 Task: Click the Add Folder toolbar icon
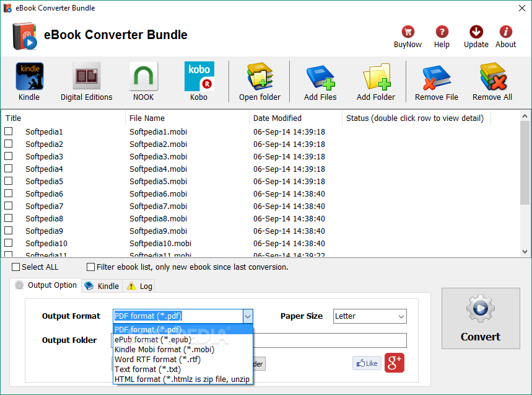375,81
